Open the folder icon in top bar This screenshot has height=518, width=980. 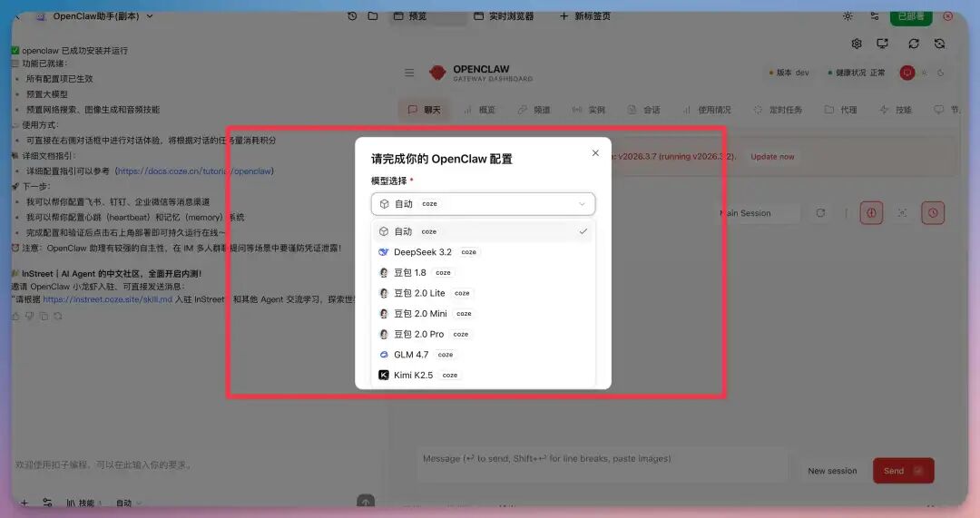click(x=373, y=16)
